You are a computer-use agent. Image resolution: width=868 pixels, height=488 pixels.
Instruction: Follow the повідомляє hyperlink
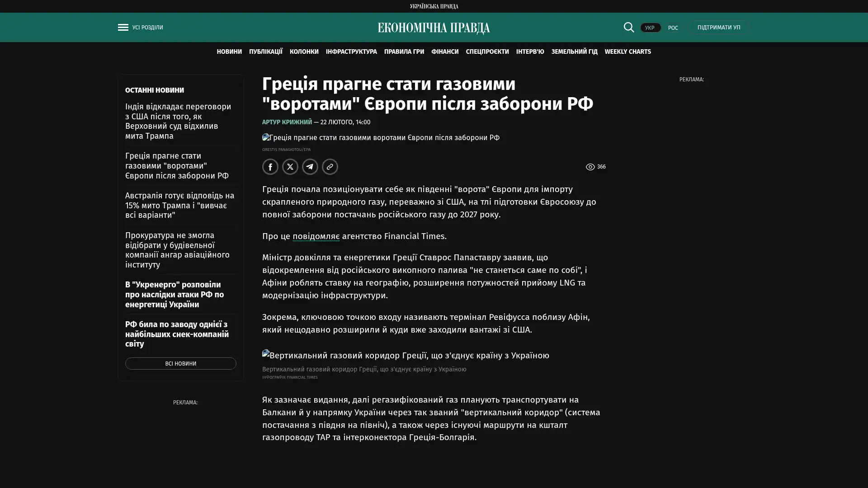tap(316, 236)
